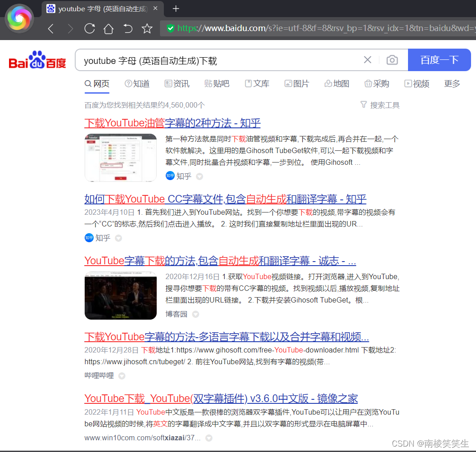Click 哔哩哔哩 source label
476x452 pixels.
point(99,375)
